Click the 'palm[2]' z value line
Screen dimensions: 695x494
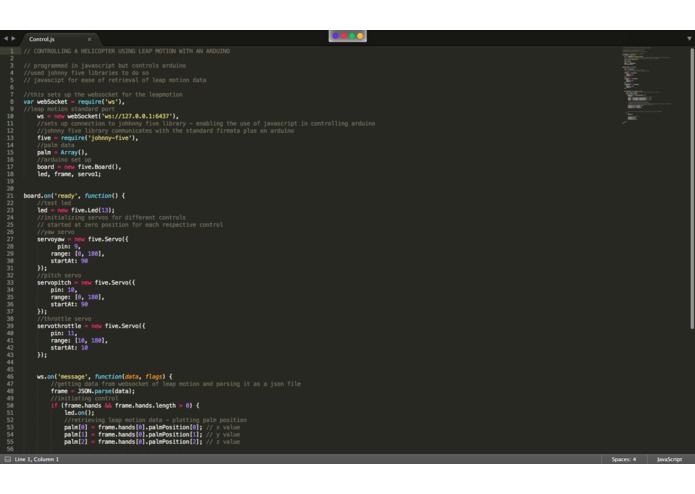pos(152,442)
